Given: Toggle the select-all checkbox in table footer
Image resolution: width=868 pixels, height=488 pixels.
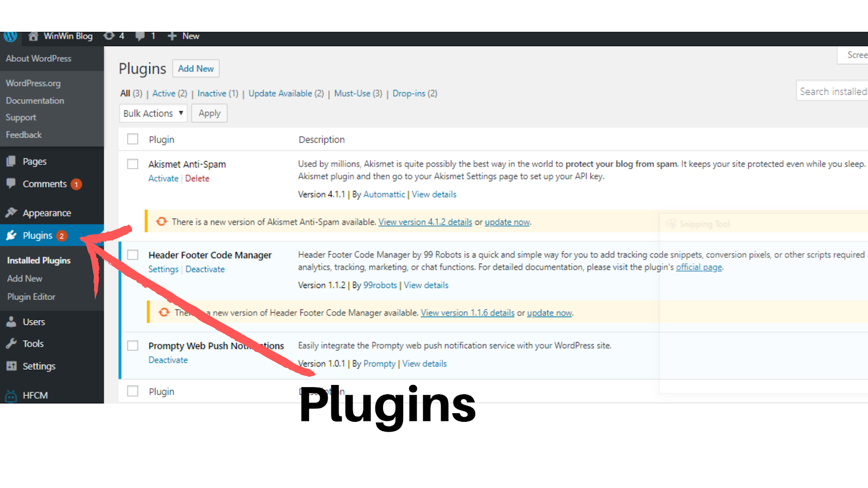Looking at the screenshot, I should [133, 391].
